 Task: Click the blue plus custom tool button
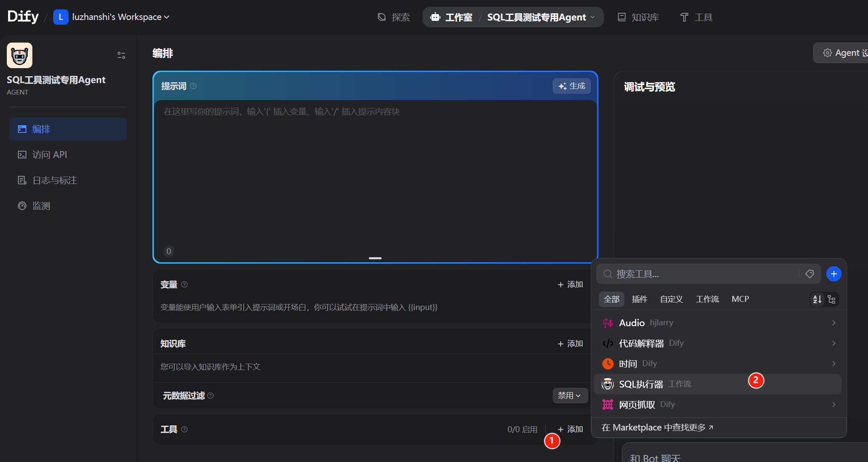(x=834, y=274)
